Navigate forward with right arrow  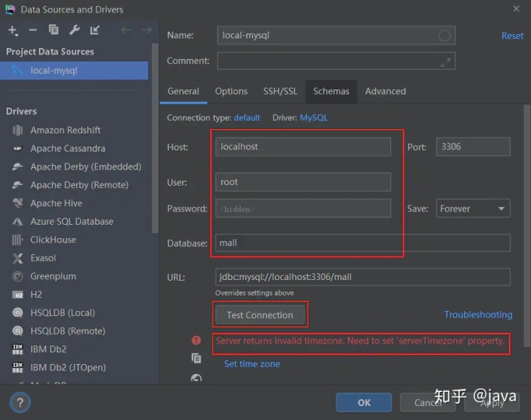[147, 29]
